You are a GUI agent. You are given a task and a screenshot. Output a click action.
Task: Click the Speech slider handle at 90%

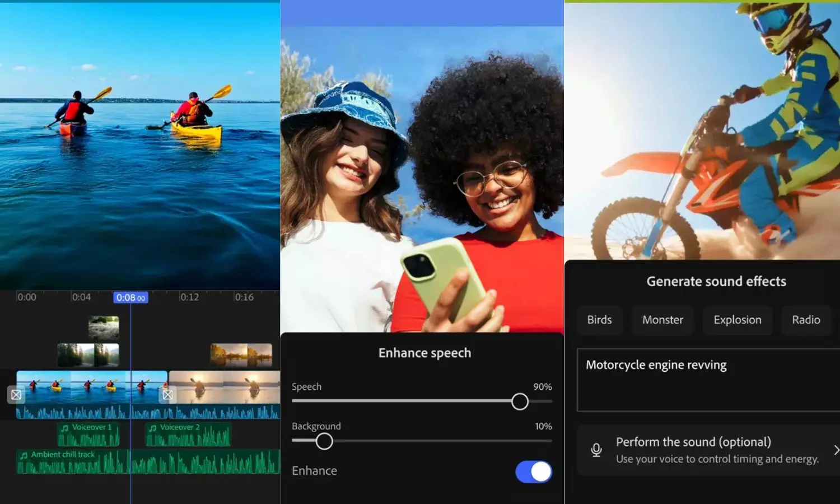coord(520,402)
